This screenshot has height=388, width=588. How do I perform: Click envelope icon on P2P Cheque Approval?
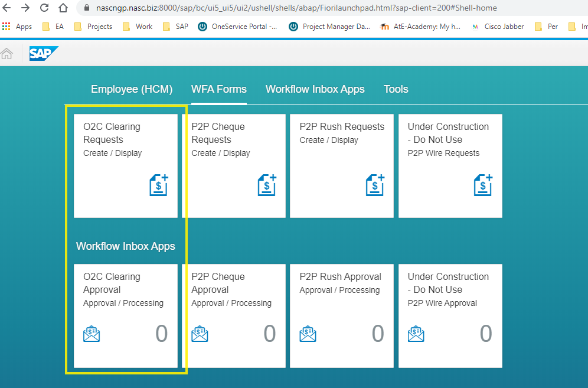click(x=200, y=334)
